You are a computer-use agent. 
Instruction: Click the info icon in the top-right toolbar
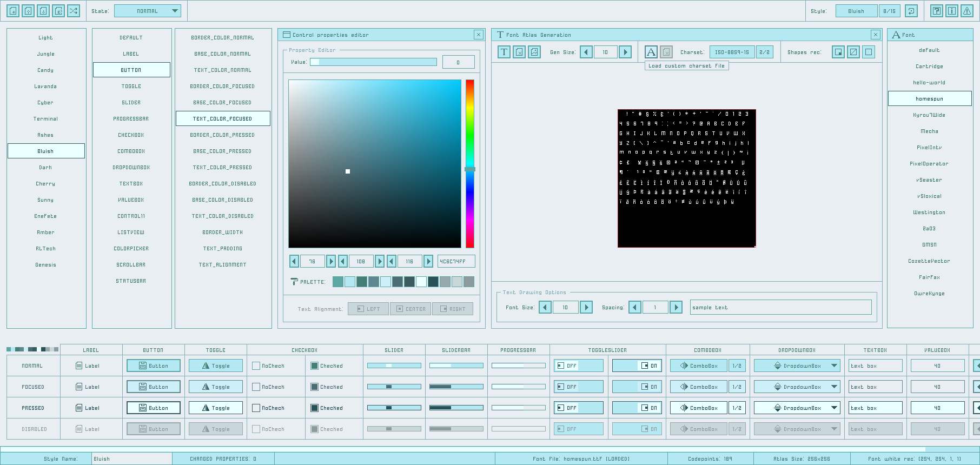[x=952, y=11]
